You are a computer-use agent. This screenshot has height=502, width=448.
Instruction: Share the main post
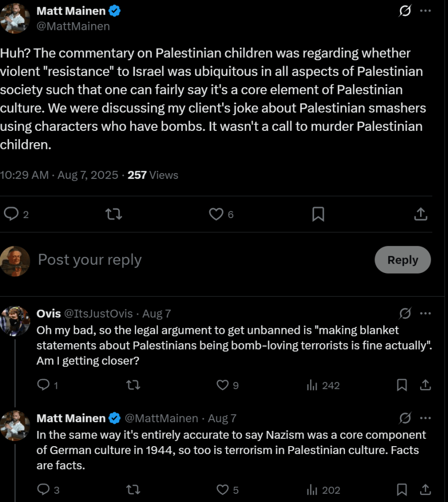pos(421,214)
